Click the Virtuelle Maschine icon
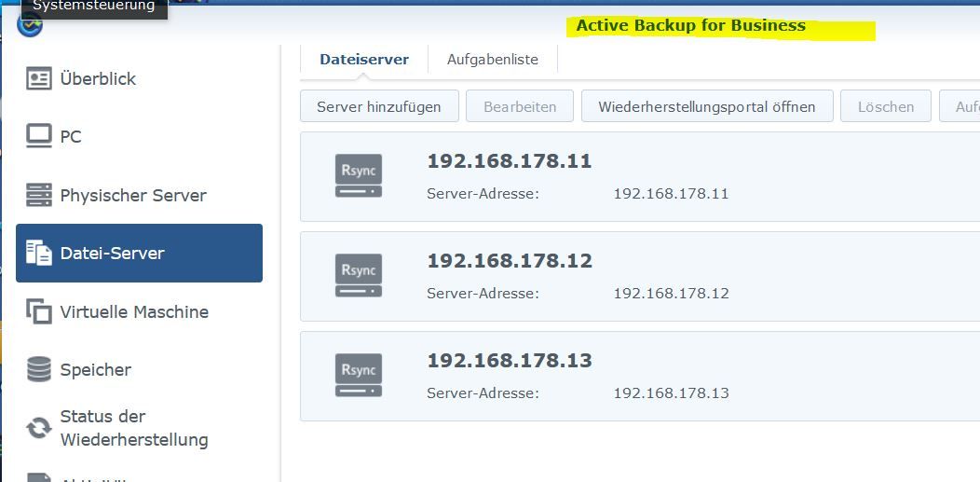 (39, 311)
